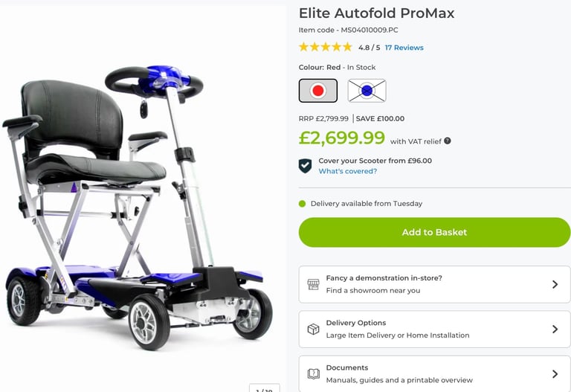
Task: Click the gold star rating icons
Action: pos(326,47)
